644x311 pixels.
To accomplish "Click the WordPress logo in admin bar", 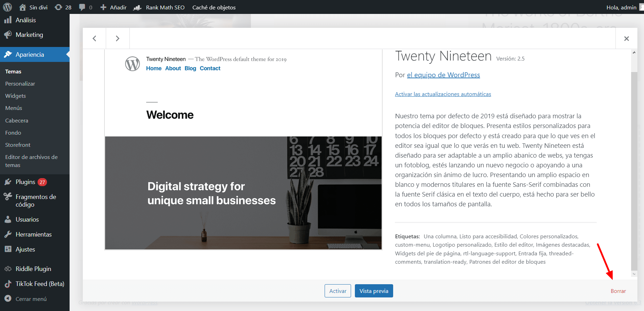I will 7,7.
